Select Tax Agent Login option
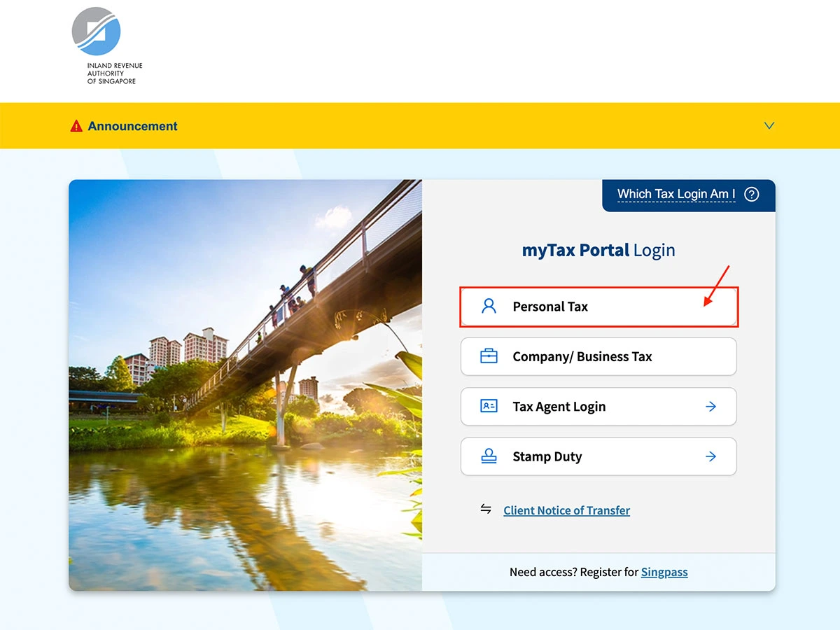840x630 pixels. [x=598, y=406]
